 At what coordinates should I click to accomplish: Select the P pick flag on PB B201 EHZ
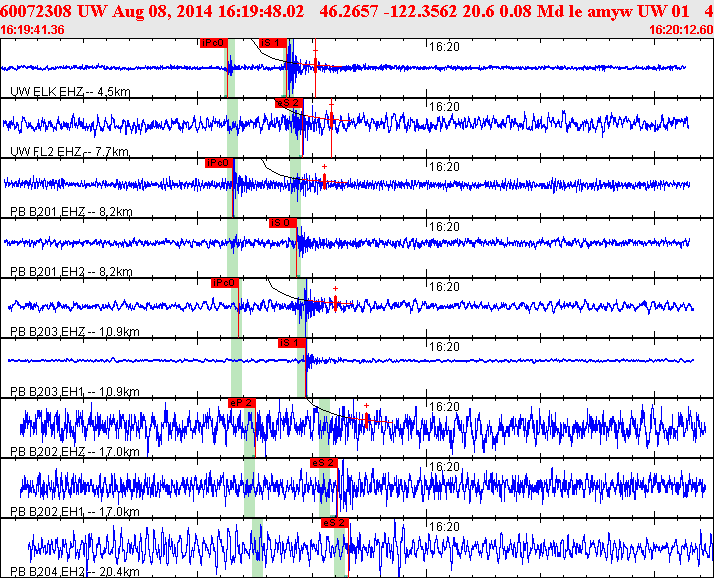tap(218, 163)
